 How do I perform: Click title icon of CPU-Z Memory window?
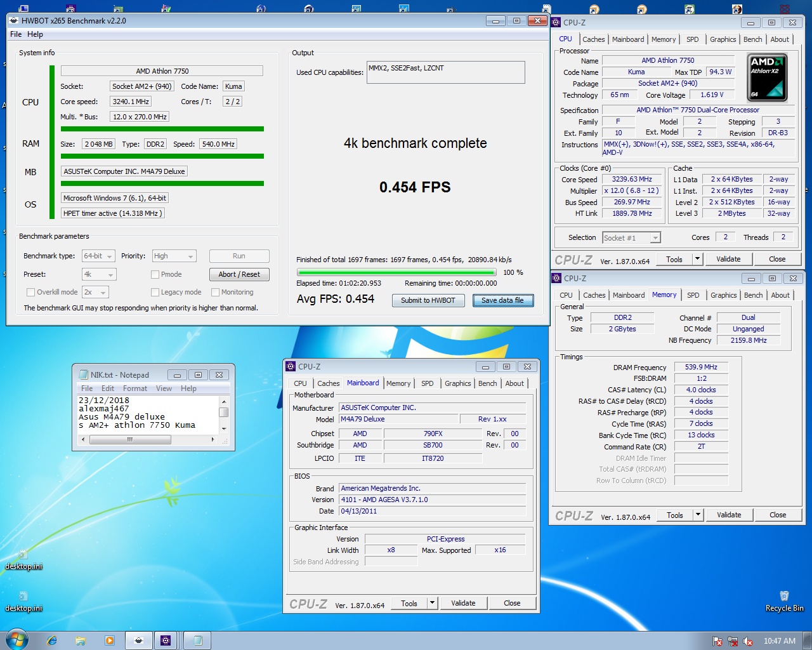556,278
